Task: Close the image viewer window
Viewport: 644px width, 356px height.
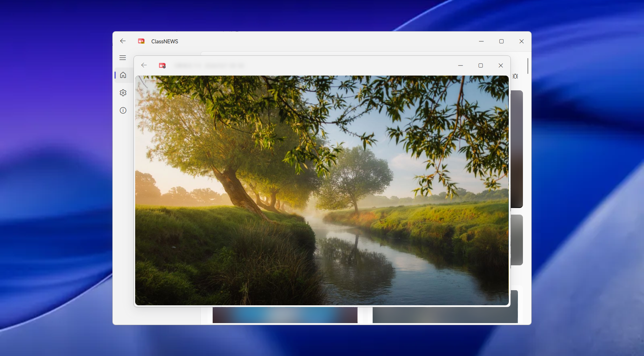Action: point(500,65)
